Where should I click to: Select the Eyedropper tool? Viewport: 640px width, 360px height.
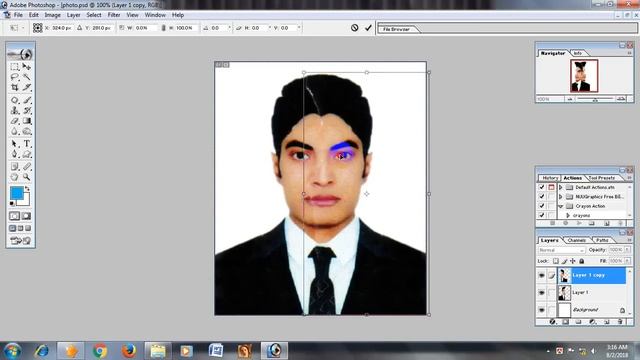(27, 167)
